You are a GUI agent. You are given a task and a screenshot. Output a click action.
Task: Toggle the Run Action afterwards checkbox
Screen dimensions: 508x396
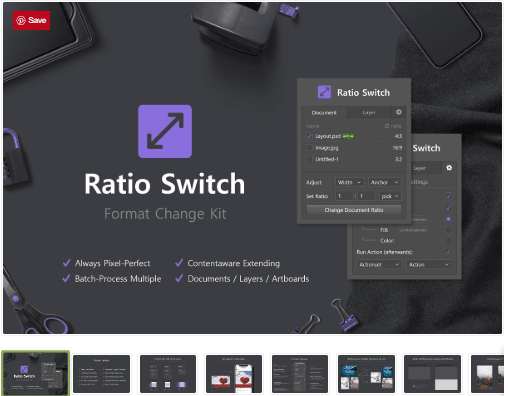[x=449, y=252]
